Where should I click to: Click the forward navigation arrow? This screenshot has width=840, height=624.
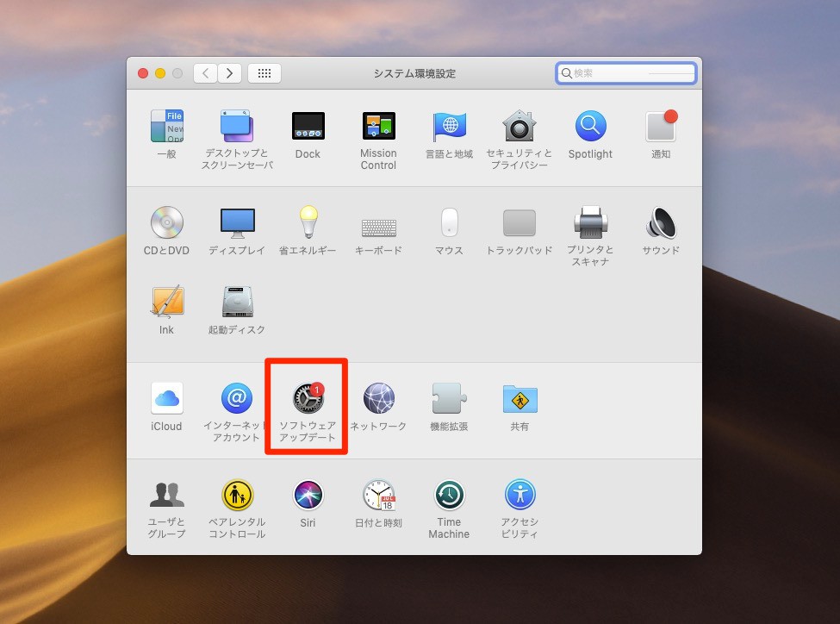point(229,73)
